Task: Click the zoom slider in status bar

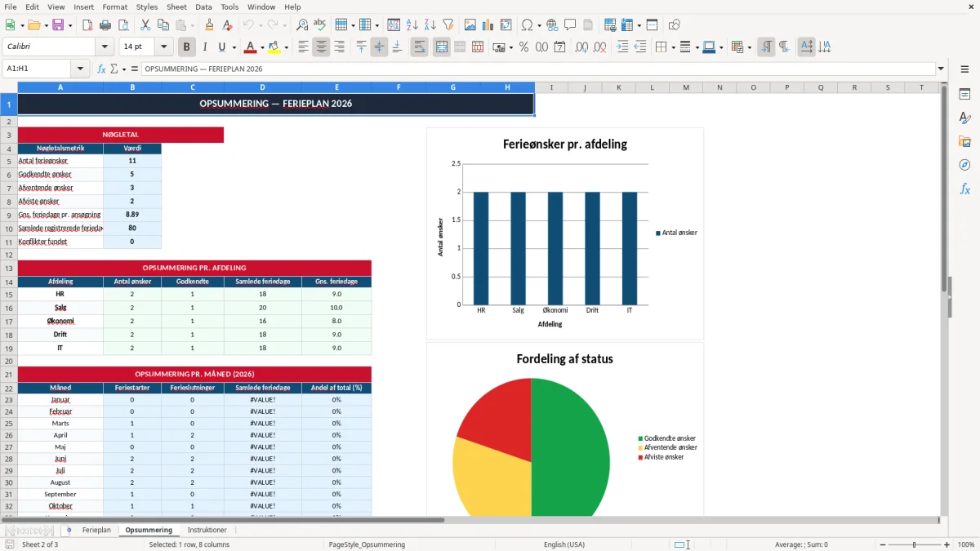Action: click(x=915, y=544)
